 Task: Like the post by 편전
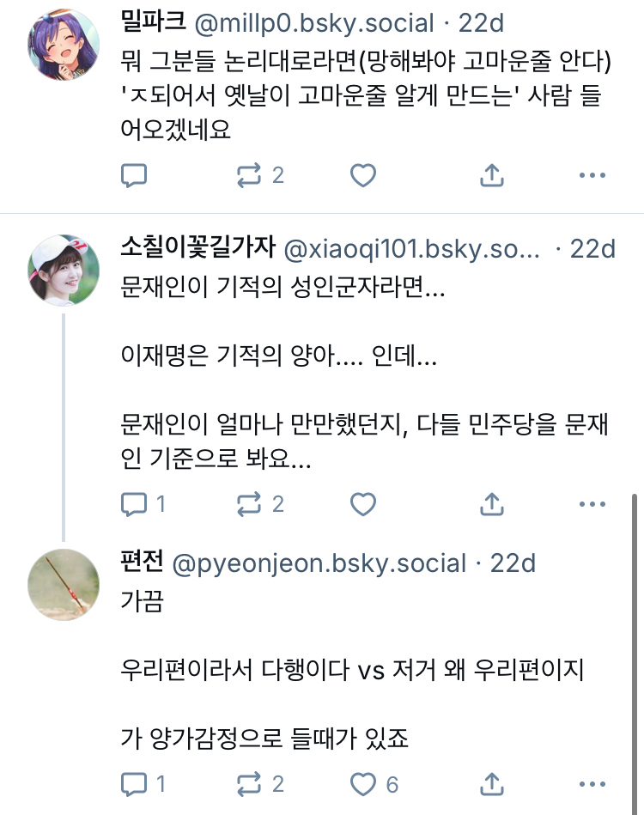tap(364, 783)
